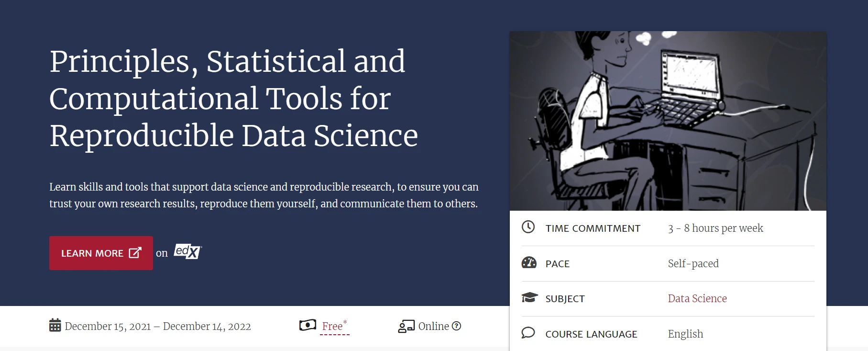
Task: Click the Online format label
Action: click(433, 326)
